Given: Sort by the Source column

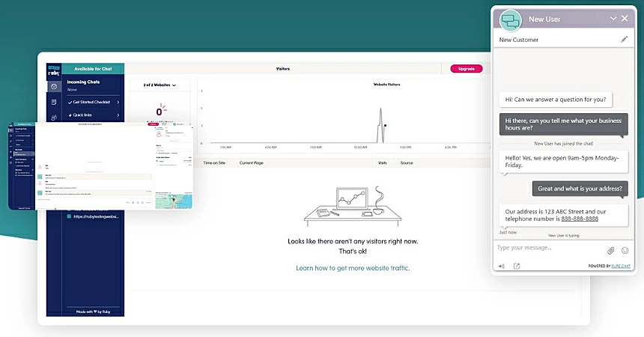Looking at the screenshot, I should pyautogui.click(x=407, y=163).
